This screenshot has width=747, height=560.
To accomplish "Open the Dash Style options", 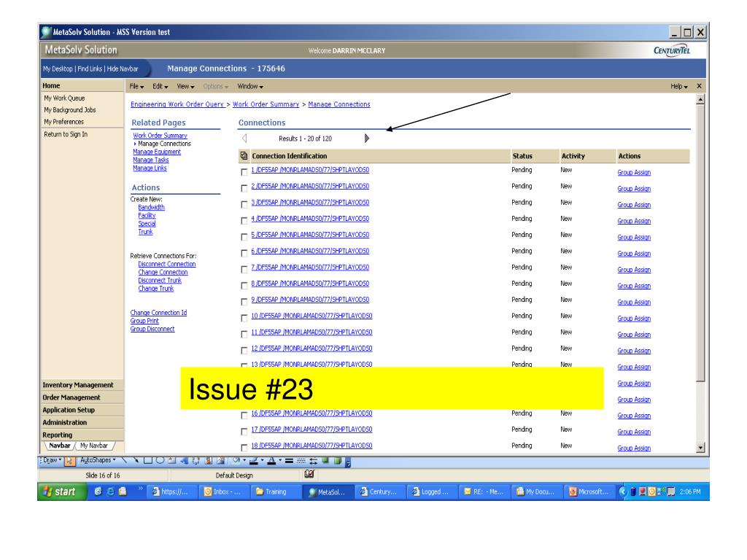I will [301, 461].
